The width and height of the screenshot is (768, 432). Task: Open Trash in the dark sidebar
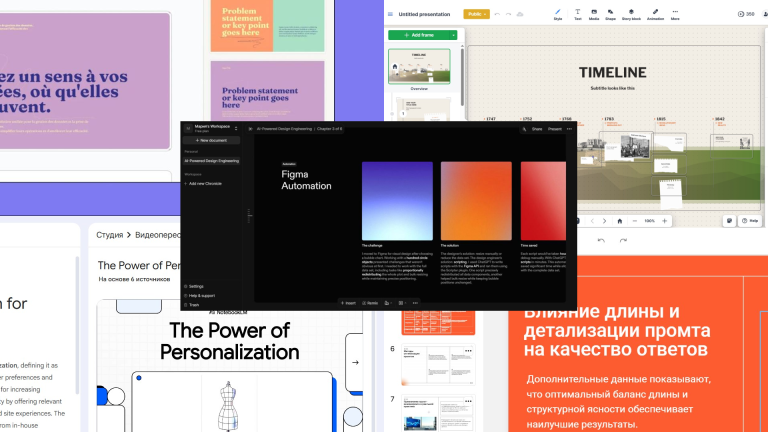[192, 305]
